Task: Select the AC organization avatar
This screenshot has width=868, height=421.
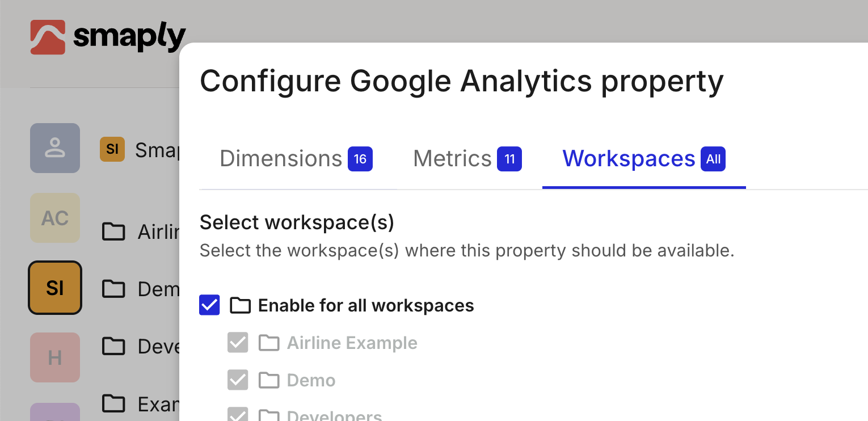Action: pyautogui.click(x=55, y=218)
